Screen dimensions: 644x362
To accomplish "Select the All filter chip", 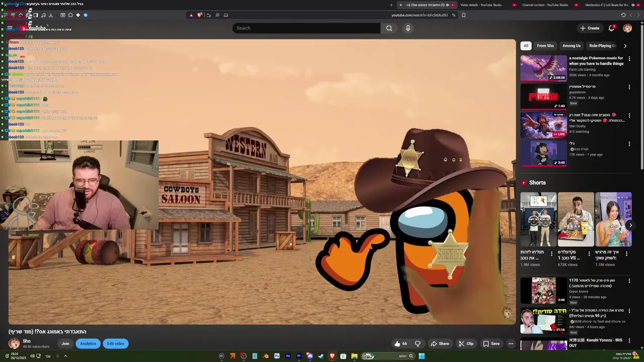I will (526, 46).
